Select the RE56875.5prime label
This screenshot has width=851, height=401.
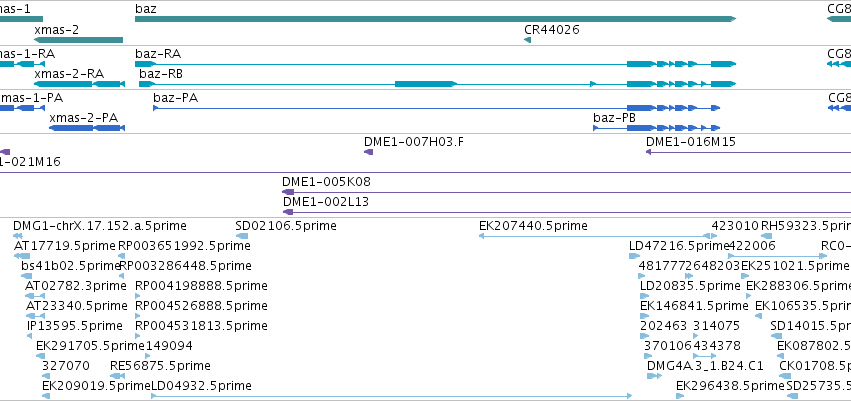click(x=160, y=366)
